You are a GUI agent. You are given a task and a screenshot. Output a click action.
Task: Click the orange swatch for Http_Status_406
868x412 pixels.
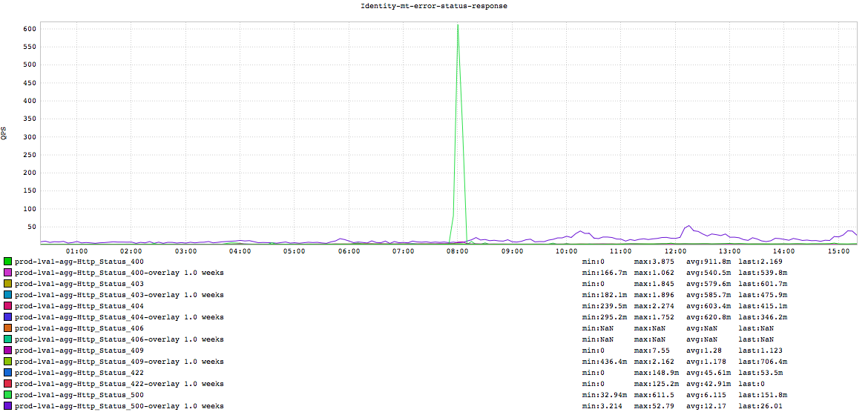pos(8,328)
